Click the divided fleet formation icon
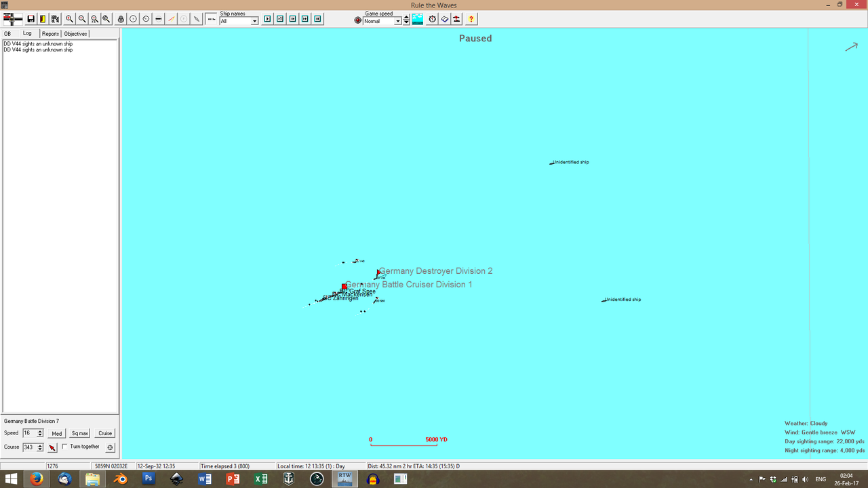This screenshot has height=488, width=868. click(456, 19)
